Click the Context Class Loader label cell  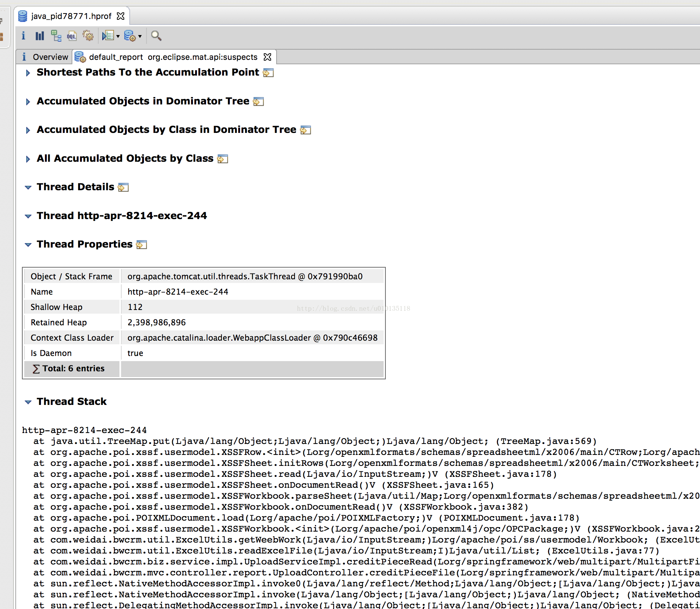pyautogui.click(x=72, y=338)
